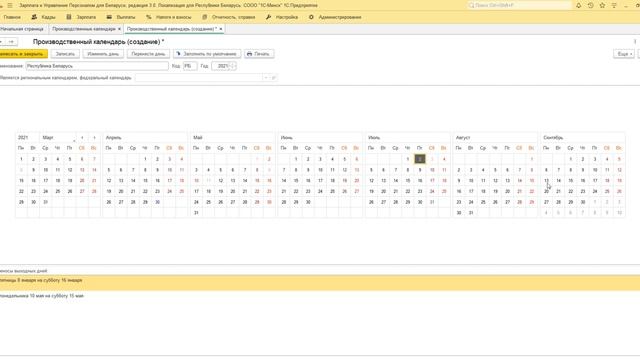Screen dimensions: 640x360
Task: Click the forward navigation arrow
Action: click(11, 42)
